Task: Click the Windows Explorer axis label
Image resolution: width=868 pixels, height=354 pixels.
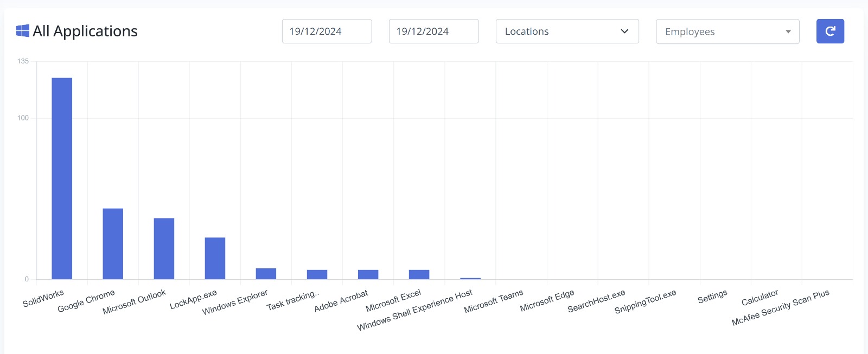Action: coord(235,302)
